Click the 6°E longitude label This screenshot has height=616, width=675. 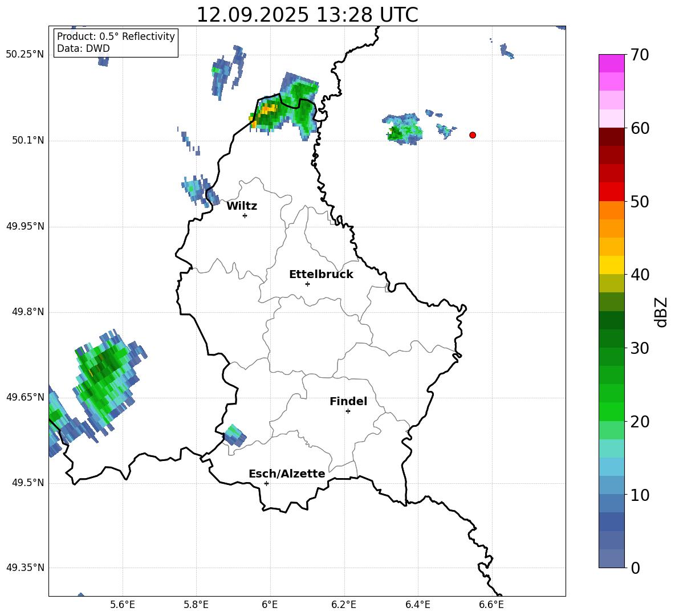tap(270, 605)
